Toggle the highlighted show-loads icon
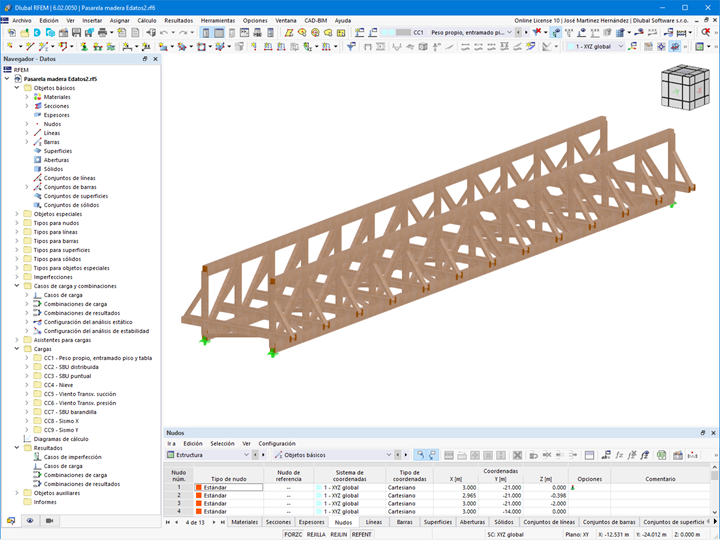The height and width of the screenshot is (540, 720). 556,33
